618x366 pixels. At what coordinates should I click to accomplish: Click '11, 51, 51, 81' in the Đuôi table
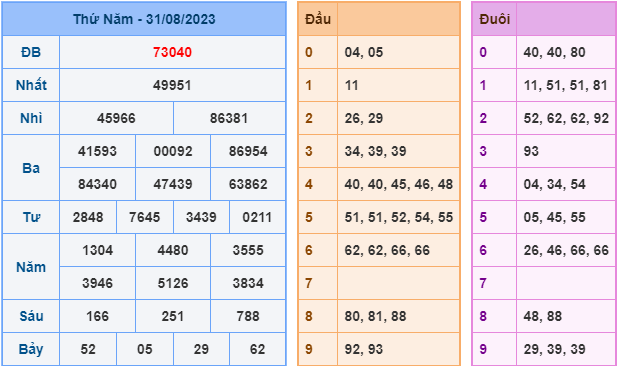pos(566,85)
